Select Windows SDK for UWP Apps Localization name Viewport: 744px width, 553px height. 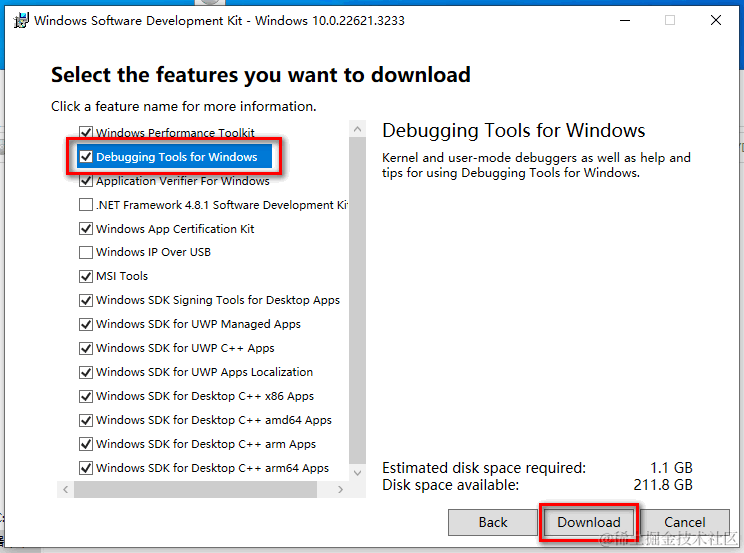205,372
